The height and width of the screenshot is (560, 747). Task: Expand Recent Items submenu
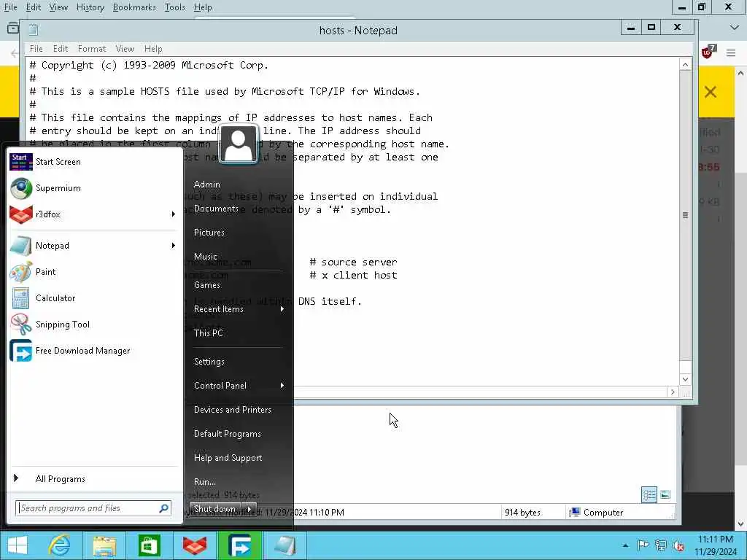coord(282,309)
